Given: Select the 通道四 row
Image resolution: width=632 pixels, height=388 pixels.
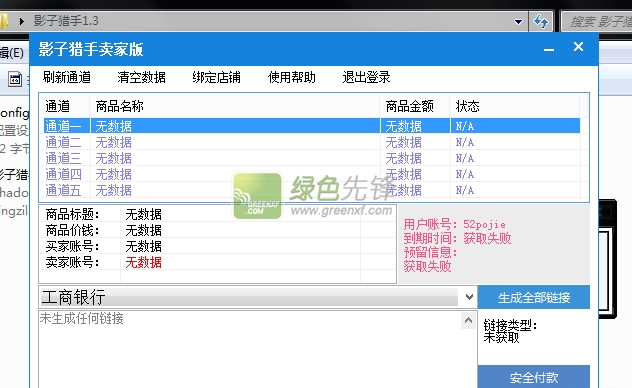Looking at the screenshot, I should pos(312,174).
